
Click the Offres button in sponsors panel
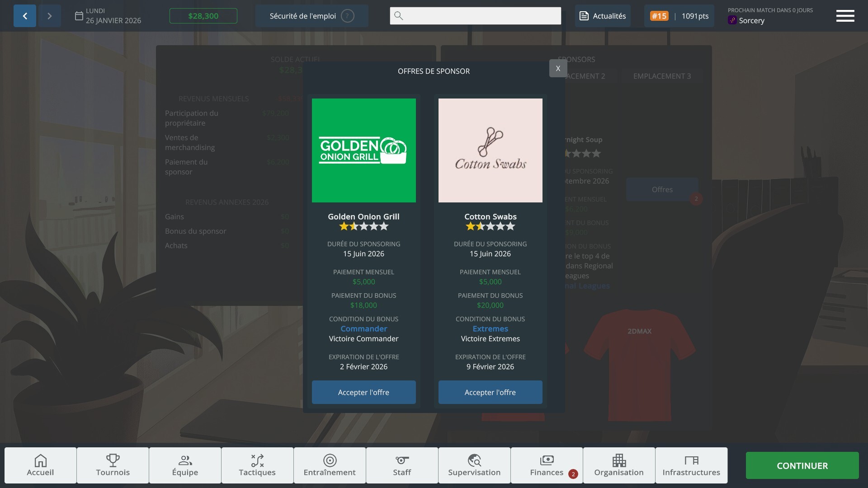tap(662, 189)
